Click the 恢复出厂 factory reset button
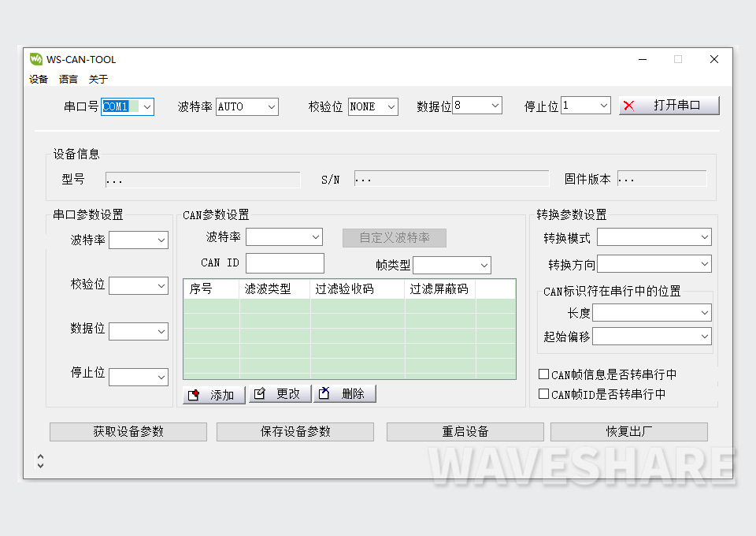This screenshot has width=756, height=536. point(628,431)
